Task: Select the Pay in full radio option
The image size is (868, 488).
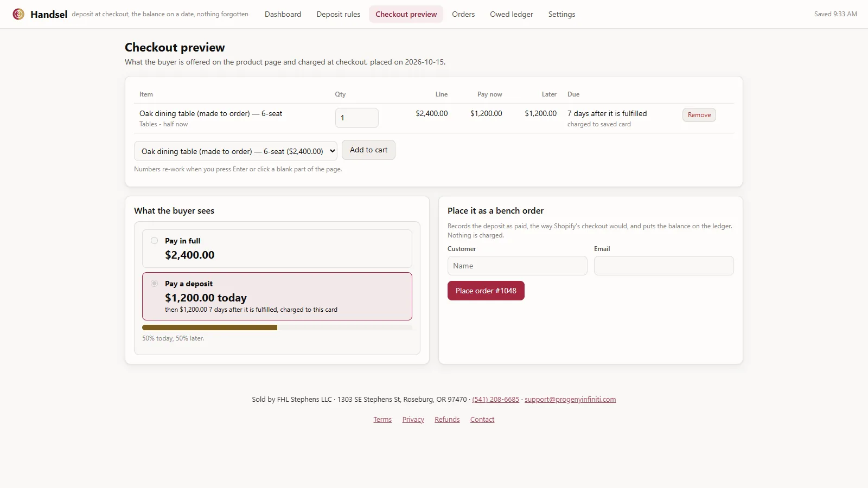Action: (x=155, y=241)
